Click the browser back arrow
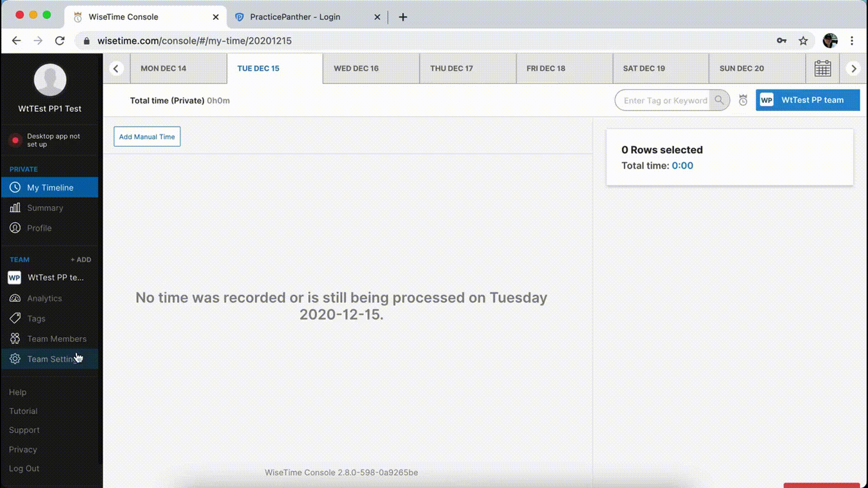The image size is (868, 488). (x=17, y=41)
